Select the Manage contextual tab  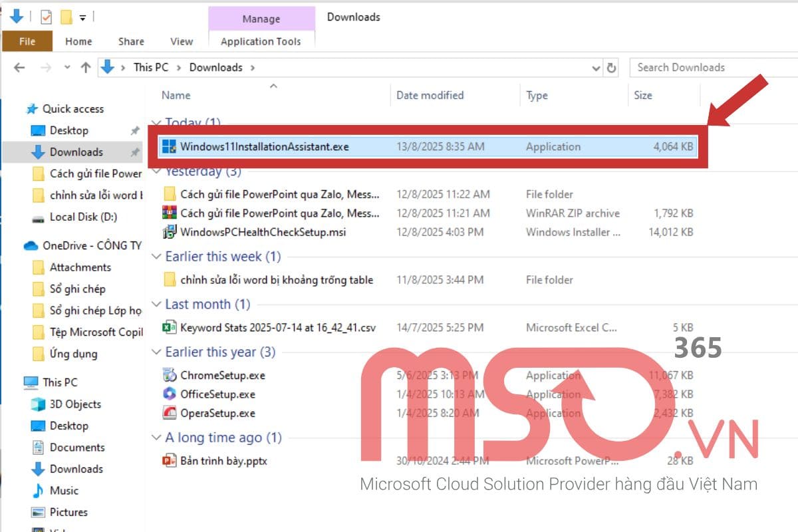click(261, 19)
